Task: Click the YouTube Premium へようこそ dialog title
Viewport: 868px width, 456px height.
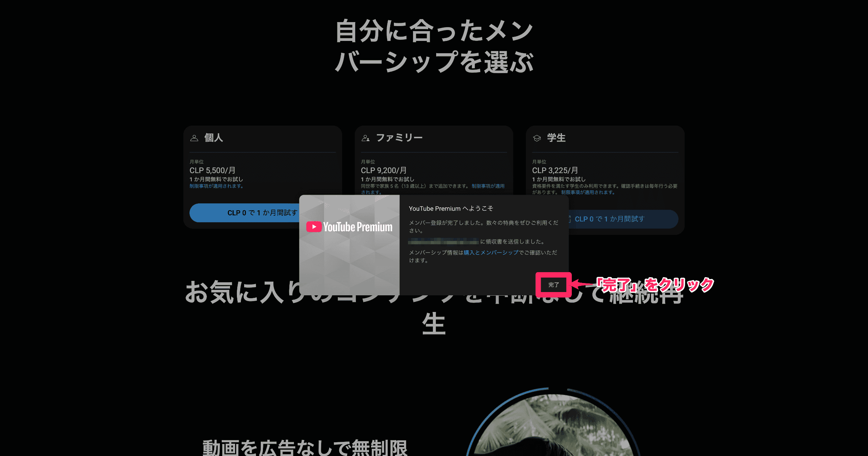Action: (x=451, y=208)
